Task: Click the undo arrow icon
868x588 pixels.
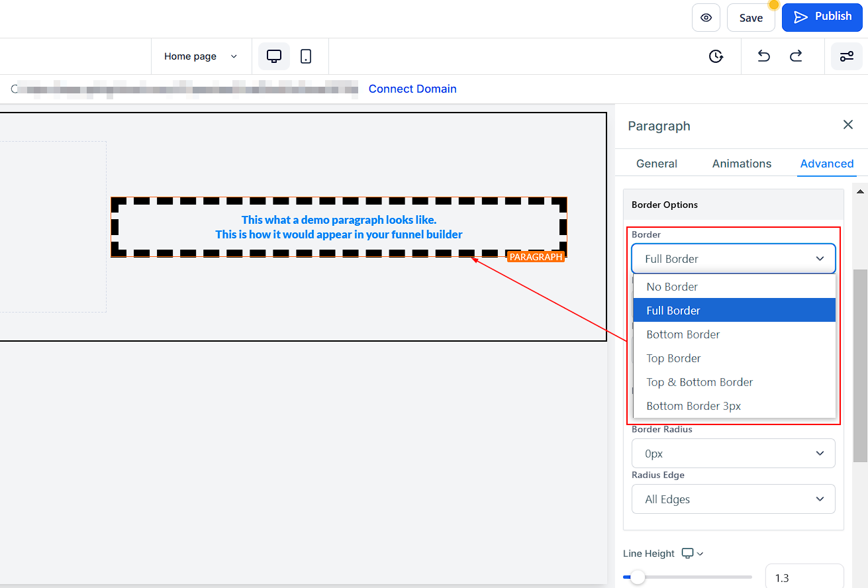Action: pos(763,56)
